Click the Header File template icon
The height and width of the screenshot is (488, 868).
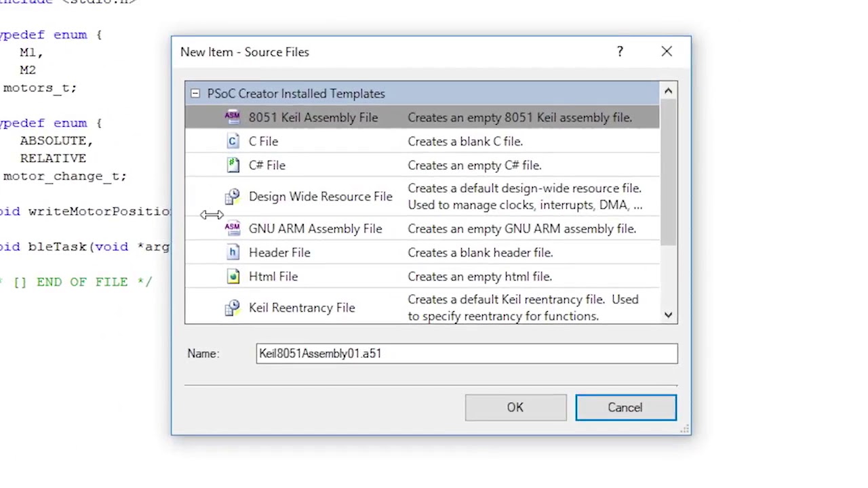click(x=233, y=252)
